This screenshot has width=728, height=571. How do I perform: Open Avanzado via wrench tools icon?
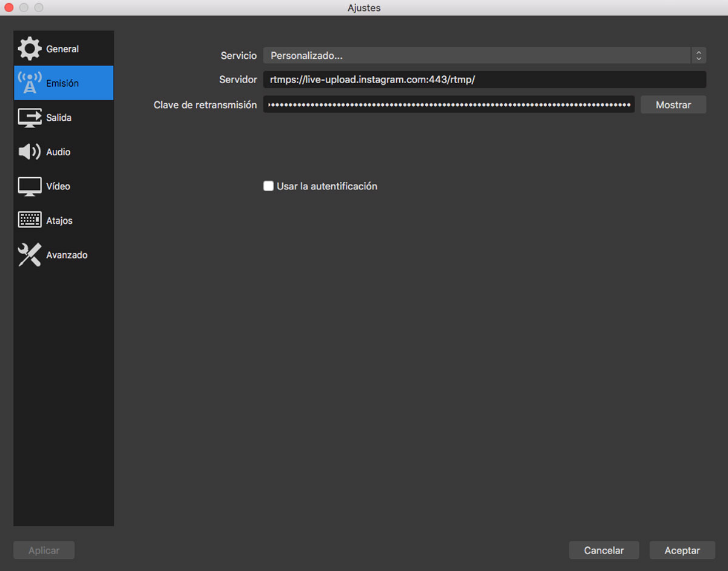click(30, 255)
